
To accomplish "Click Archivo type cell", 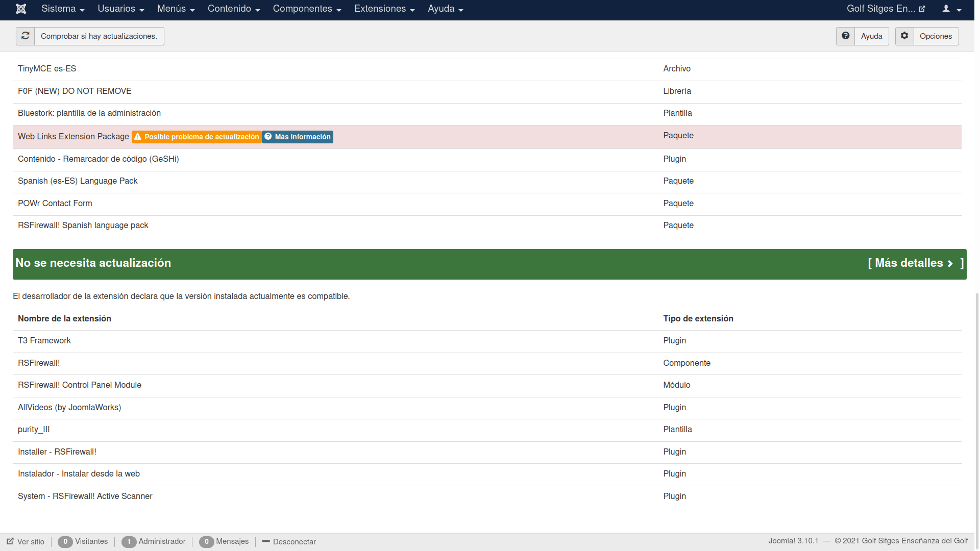I will point(677,69).
